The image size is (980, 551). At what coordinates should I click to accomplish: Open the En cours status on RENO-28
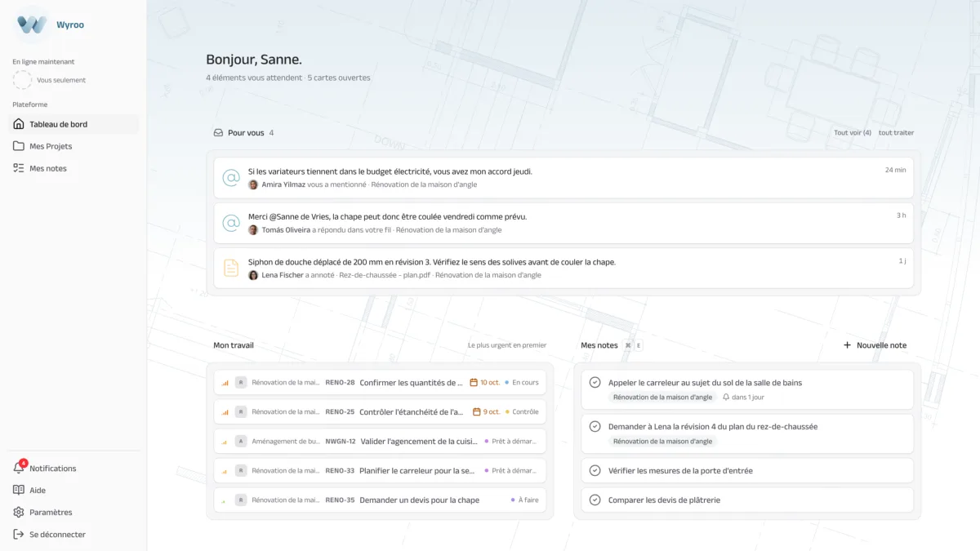[522, 383]
